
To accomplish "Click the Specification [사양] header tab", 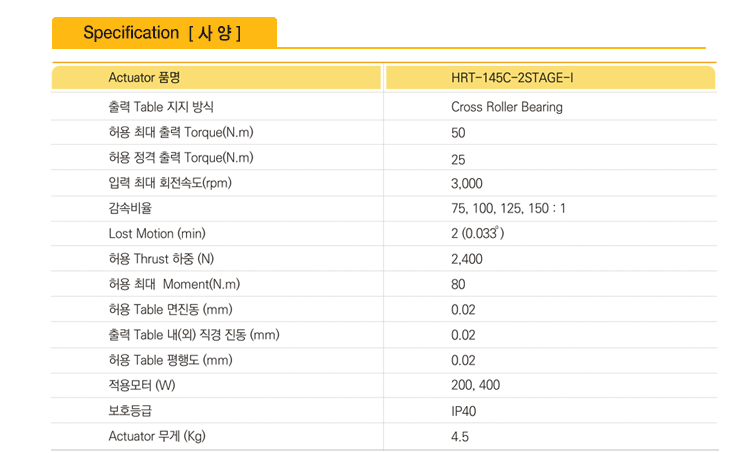I will click(x=163, y=33).
